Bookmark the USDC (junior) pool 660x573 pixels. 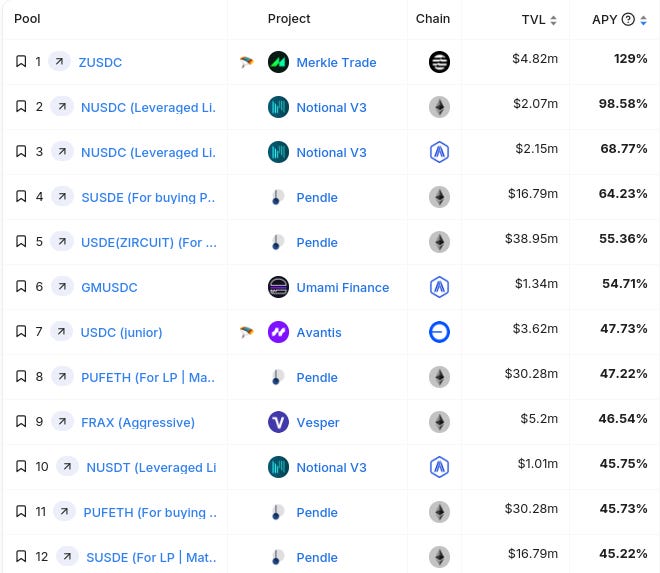[x=21, y=332]
